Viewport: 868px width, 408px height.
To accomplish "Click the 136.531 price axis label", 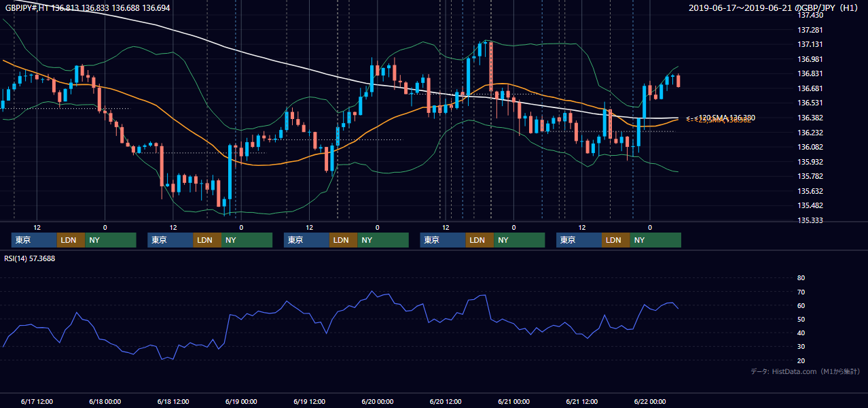I will 811,103.
